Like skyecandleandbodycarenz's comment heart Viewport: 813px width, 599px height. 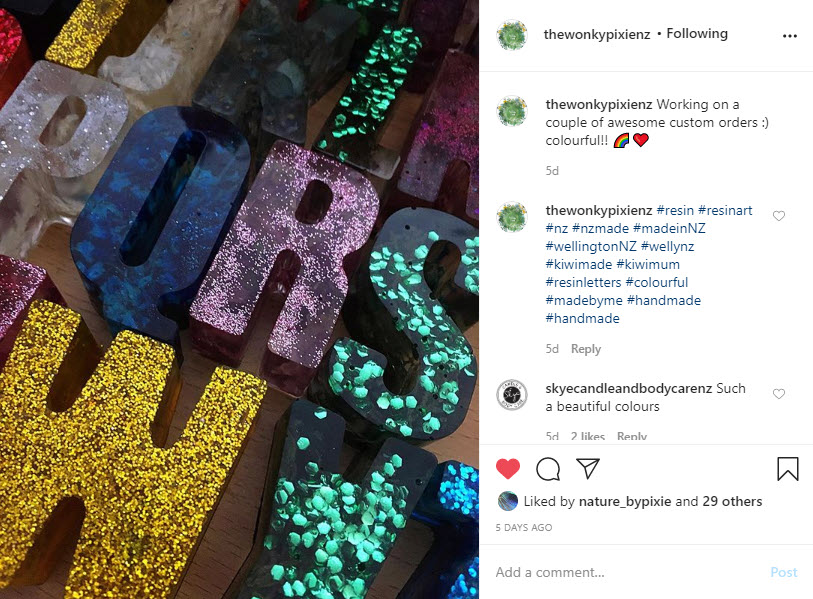[779, 394]
